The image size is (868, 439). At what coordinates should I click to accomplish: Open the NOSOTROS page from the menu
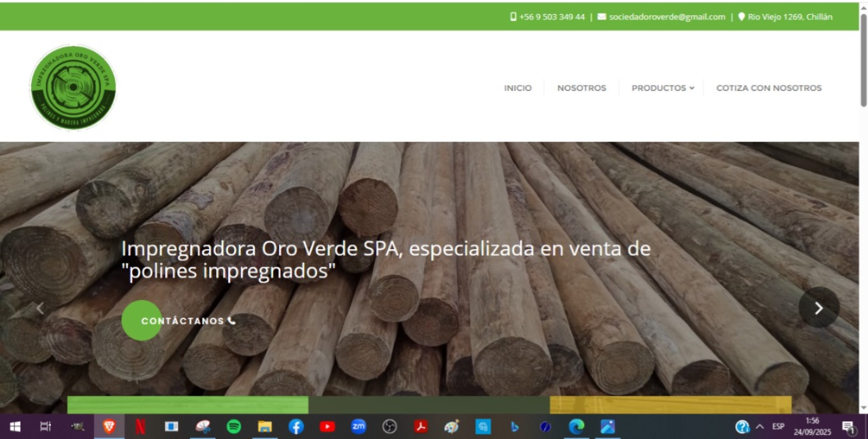tap(581, 88)
